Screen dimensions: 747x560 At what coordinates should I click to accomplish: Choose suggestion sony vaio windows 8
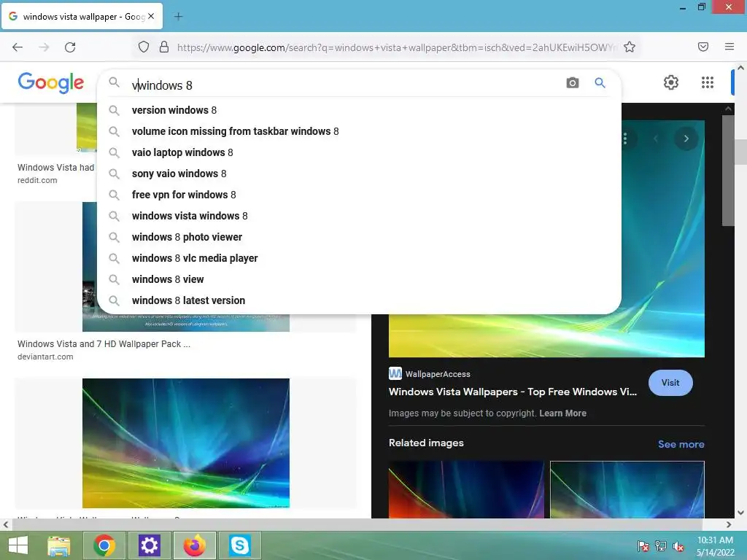[179, 174]
